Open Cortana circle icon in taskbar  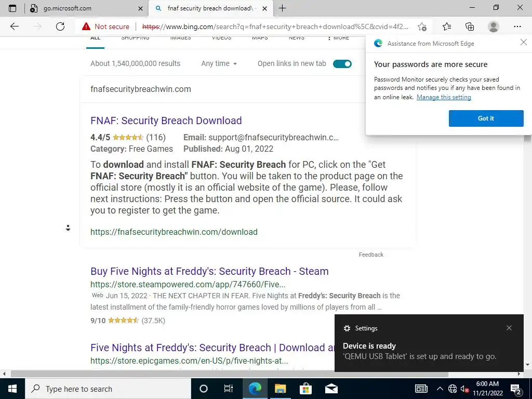point(203,389)
